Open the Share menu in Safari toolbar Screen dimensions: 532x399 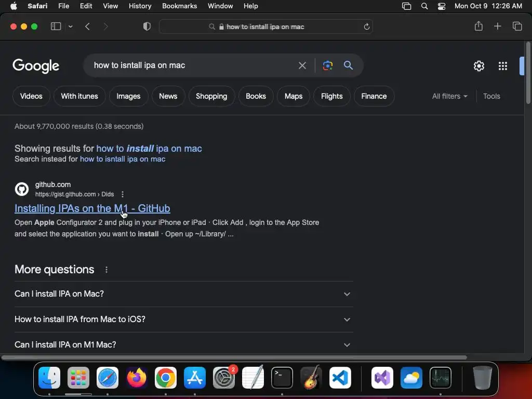(478, 26)
